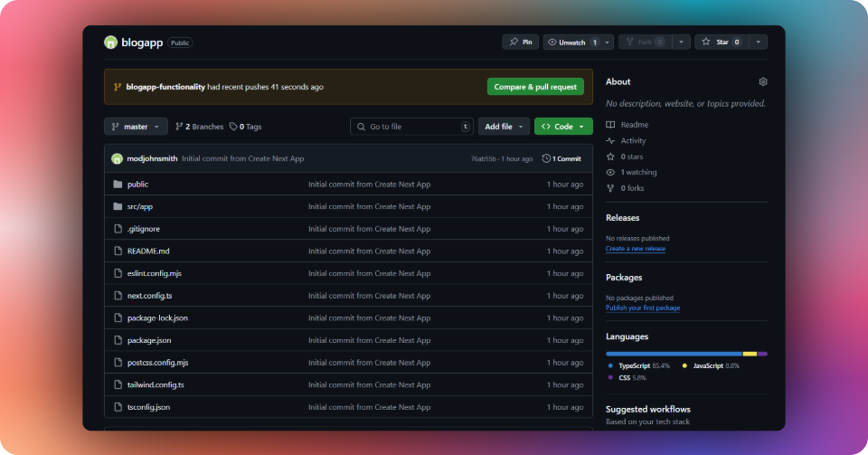
Task: Click the blogapp-functionality branch name
Action: click(165, 87)
